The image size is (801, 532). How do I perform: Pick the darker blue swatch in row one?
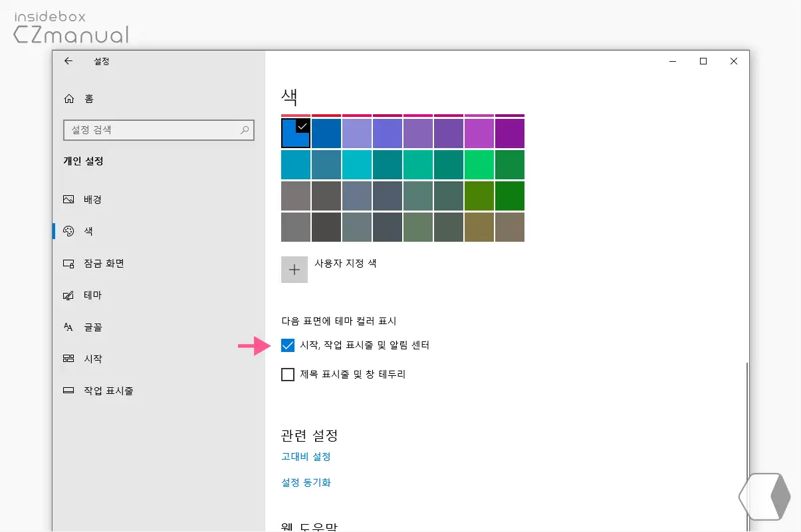pos(326,133)
